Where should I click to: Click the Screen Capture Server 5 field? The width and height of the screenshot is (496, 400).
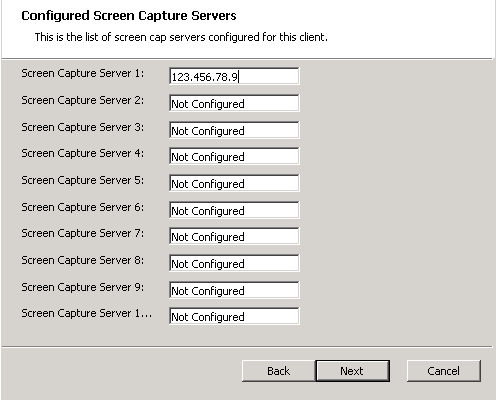pyautogui.click(x=234, y=183)
